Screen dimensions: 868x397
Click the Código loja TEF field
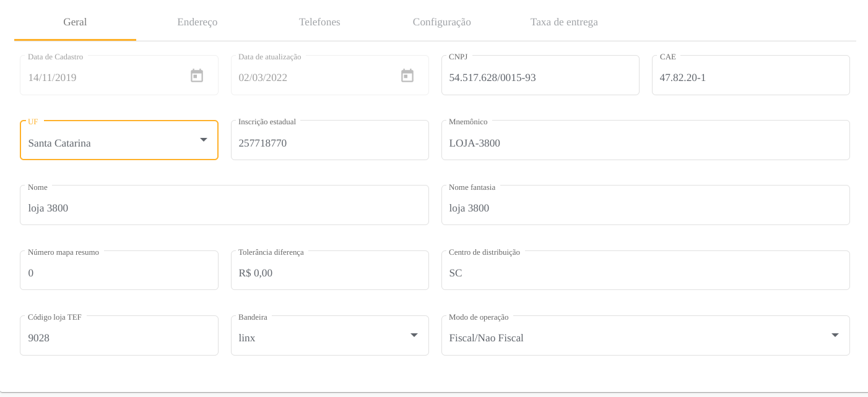pos(119,338)
